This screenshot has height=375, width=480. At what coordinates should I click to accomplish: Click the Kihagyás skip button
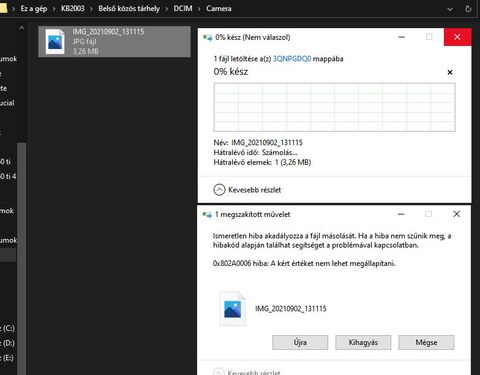(363, 342)
